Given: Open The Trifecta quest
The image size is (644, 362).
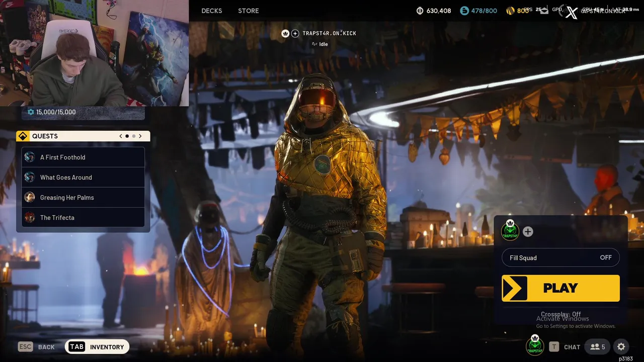Looking at the screenshot, I should [x=84, y=218].
